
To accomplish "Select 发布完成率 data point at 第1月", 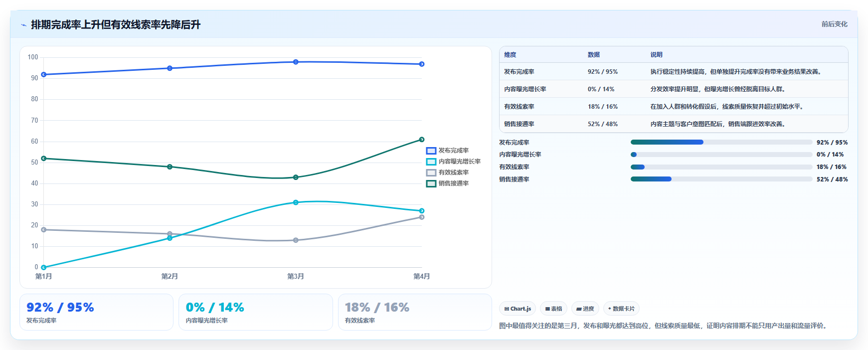I will 44,74.
